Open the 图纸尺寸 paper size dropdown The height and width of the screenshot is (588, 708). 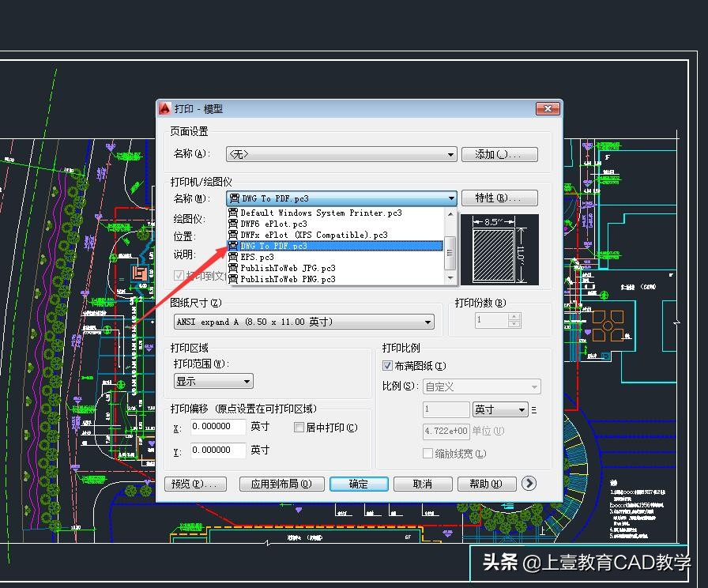(x=427, y=322)
